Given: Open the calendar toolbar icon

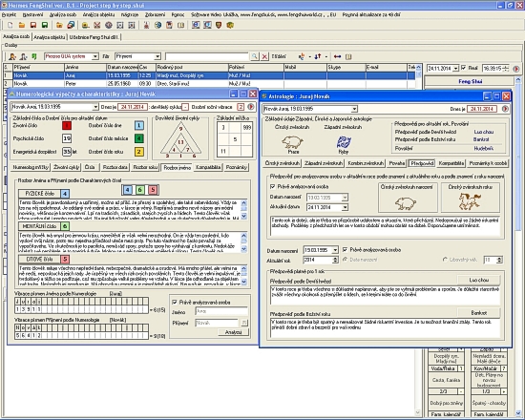Looking at the screenshot, I should (x=169, y=25).
